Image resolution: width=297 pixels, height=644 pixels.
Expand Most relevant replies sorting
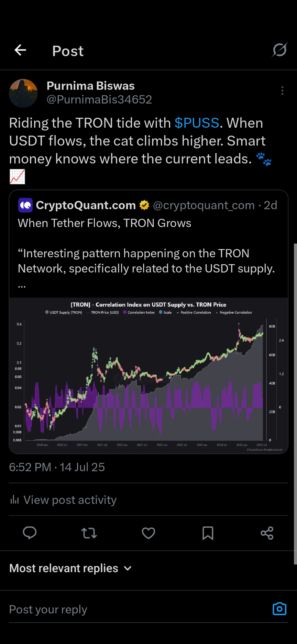pyautogui.click(x=70, y=568)
